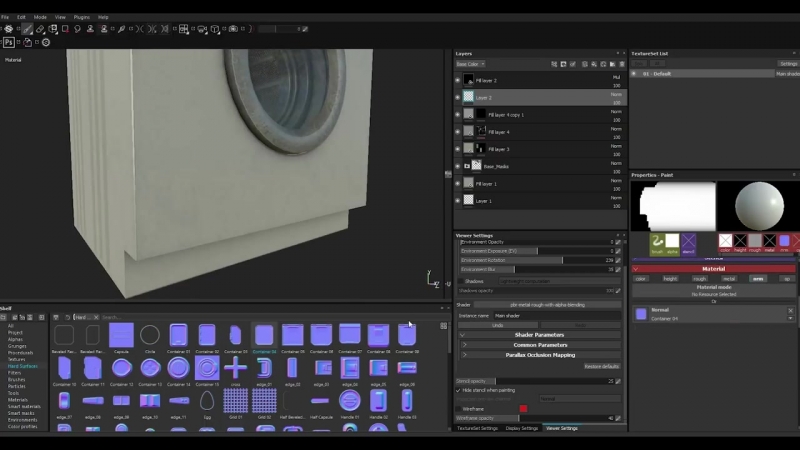Expand Common Parameters section

539,345
